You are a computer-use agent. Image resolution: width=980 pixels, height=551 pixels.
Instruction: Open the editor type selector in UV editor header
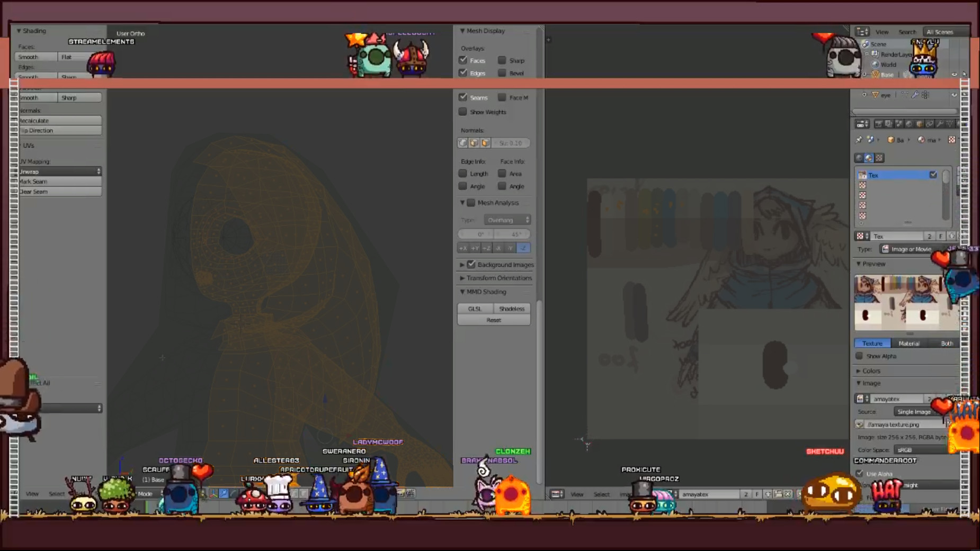558,494
